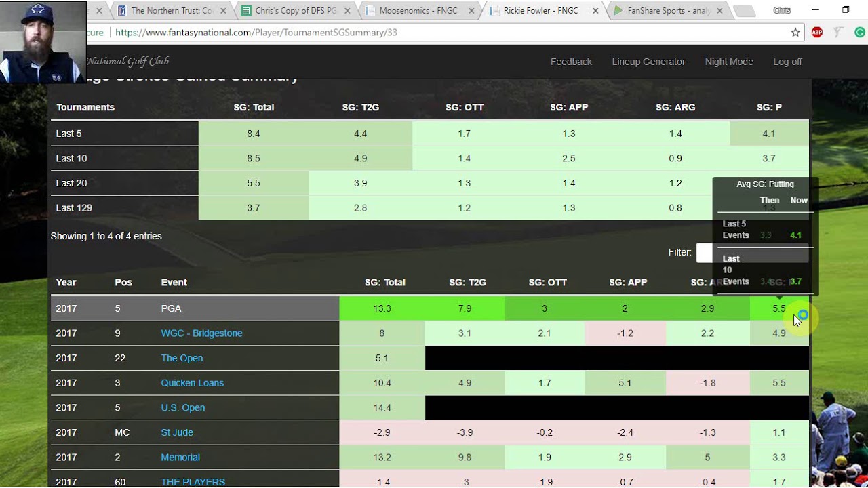Sort events table by SG: APP
This screenshot has width=868, height=488.
[x=628, y=282]
